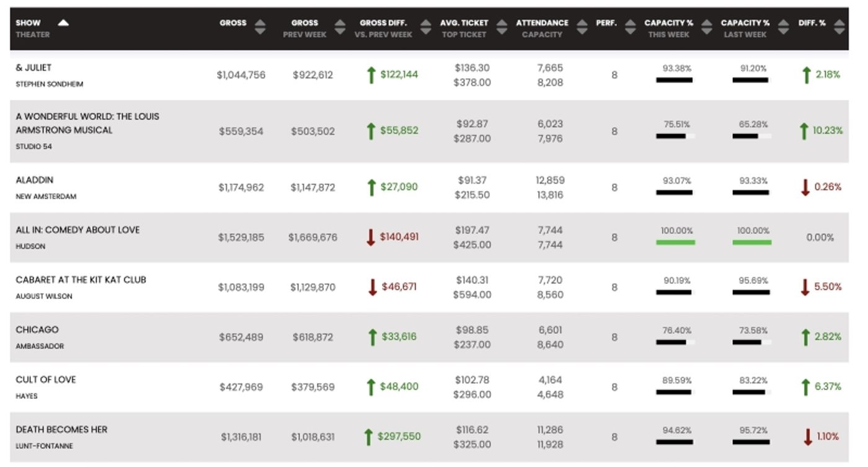Click the Gross Diff. column header text
This screenshot has height=467, width=868.
point(383,23)
